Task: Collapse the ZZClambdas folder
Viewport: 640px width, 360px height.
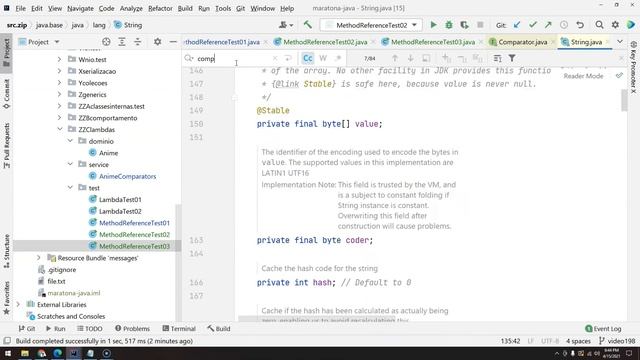Action: [x=60, y=129]
